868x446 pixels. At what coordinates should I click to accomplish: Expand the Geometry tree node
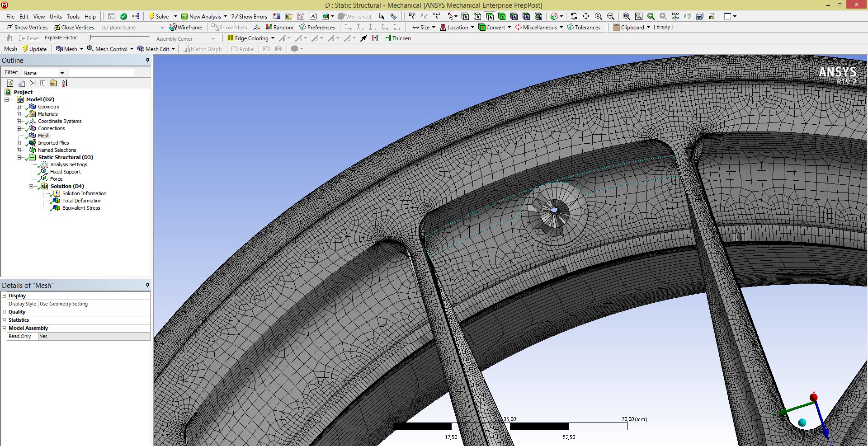[x=19, y=107]
